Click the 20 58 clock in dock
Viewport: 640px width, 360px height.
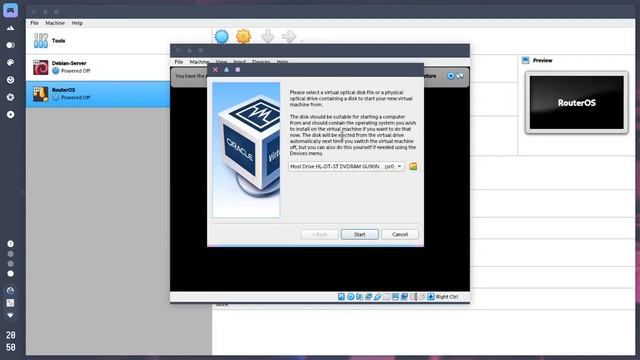pyautogui.click(x=11, y=341)
